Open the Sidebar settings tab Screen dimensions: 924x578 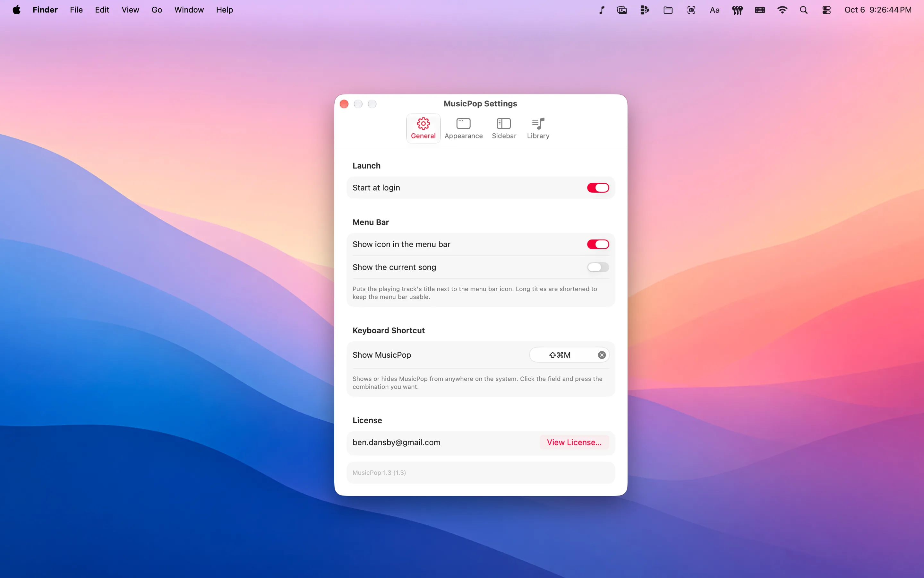(504, 128)
